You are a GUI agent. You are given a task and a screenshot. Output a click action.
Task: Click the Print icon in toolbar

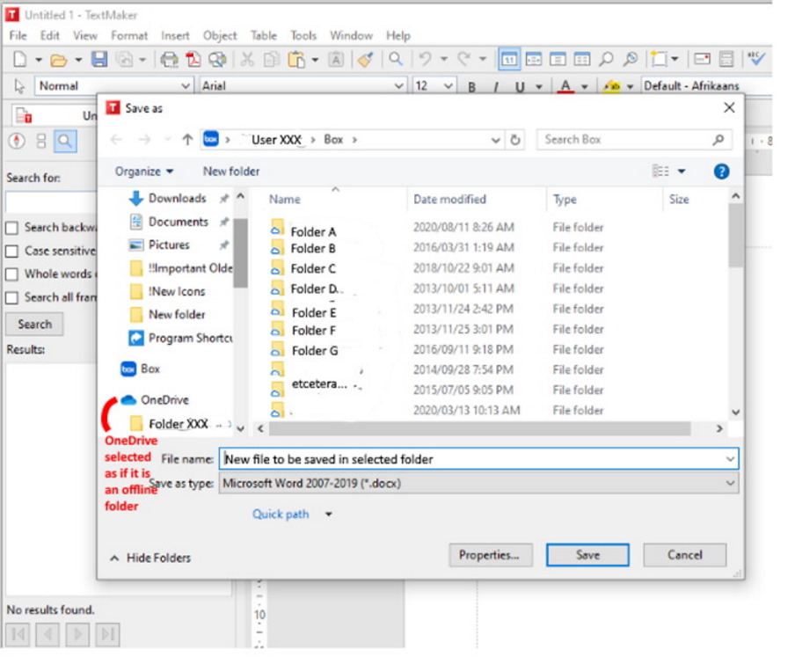169,60
